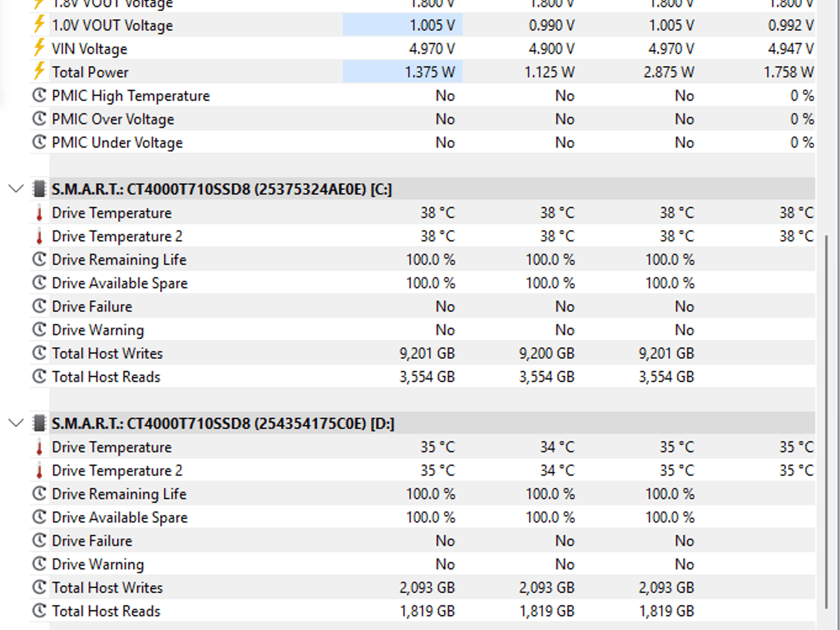Image resolution: width=840 pixels, height=630 pixels.
Task: Select the PMIC Under Voltage row
Action: tap(422, 142)
